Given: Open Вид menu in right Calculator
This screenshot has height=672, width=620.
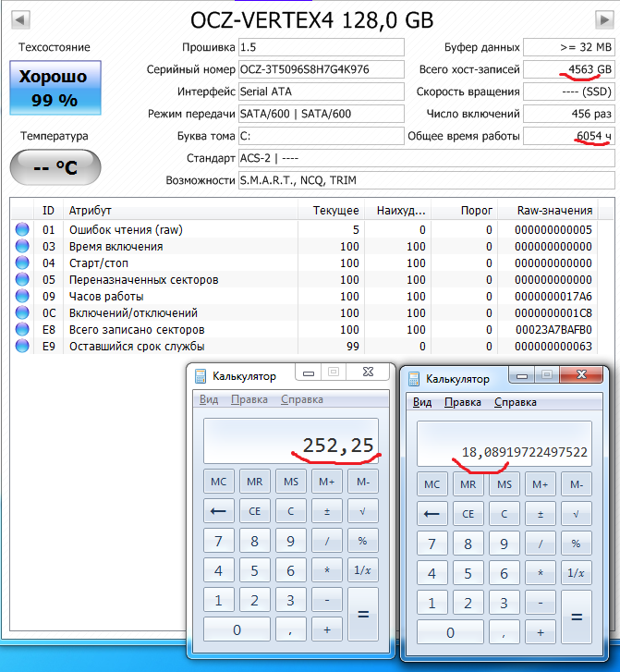Looking at the screenshot, I should pyautogui.click(x=422, y=402).
